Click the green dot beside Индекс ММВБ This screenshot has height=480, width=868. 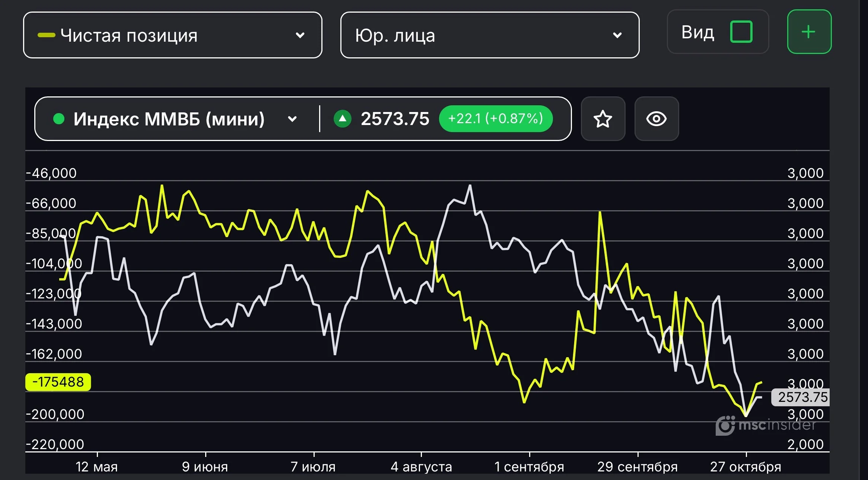59,119
